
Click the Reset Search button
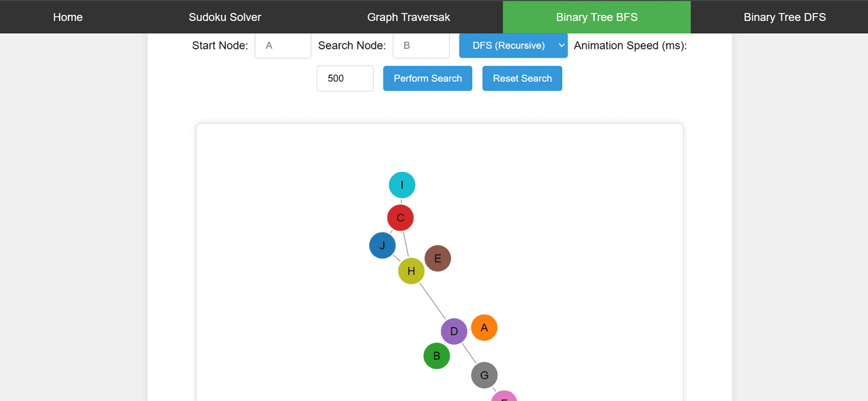(522, 79)
